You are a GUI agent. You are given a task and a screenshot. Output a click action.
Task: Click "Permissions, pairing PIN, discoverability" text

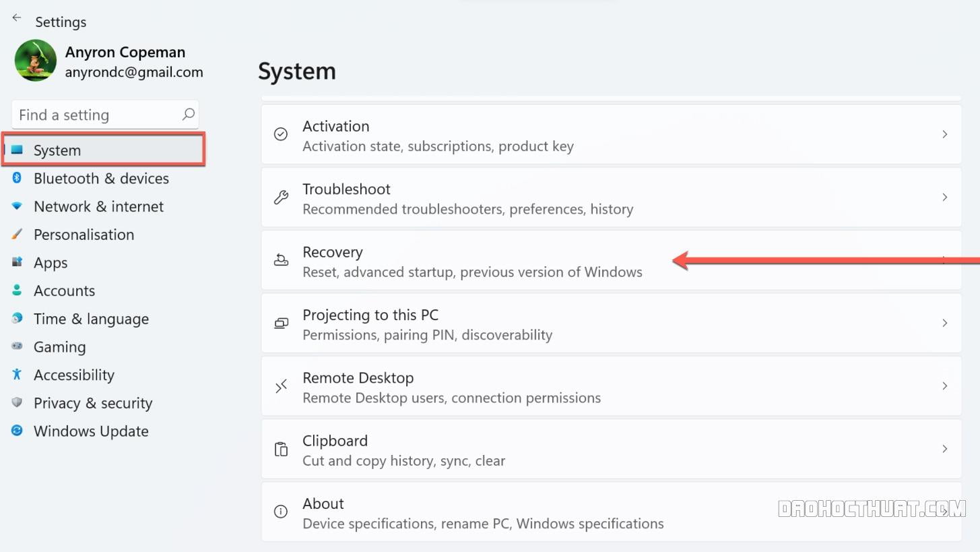point(427,335)
